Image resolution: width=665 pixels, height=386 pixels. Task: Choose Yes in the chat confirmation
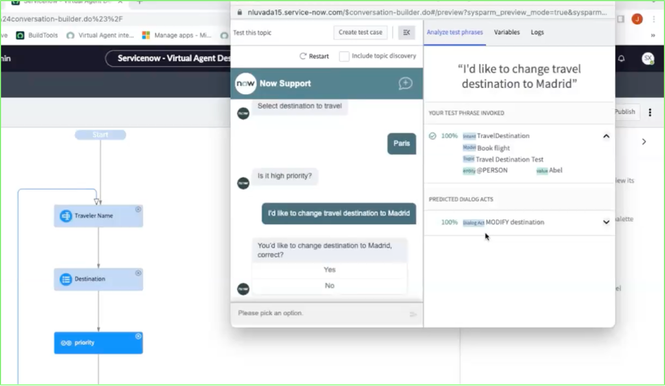coord(330,270)
